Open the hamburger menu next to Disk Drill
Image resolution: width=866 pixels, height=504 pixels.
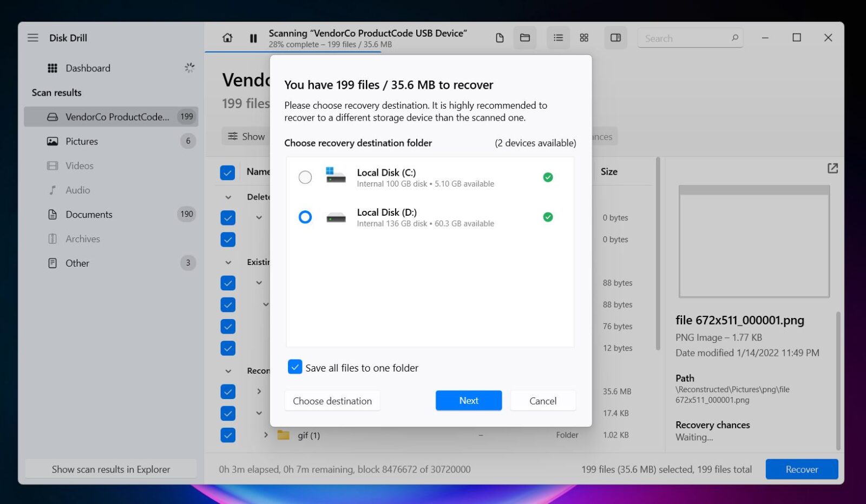32,37
